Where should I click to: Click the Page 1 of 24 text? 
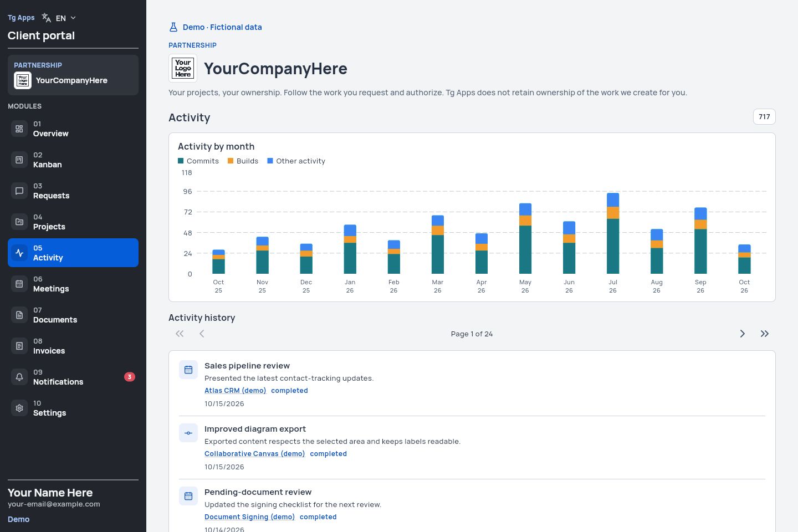(472, 334)
